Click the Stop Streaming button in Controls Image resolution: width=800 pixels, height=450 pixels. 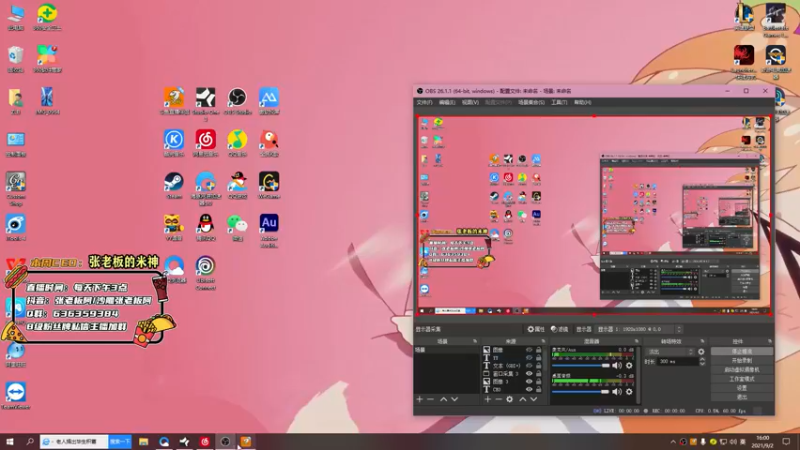point(742,352)
